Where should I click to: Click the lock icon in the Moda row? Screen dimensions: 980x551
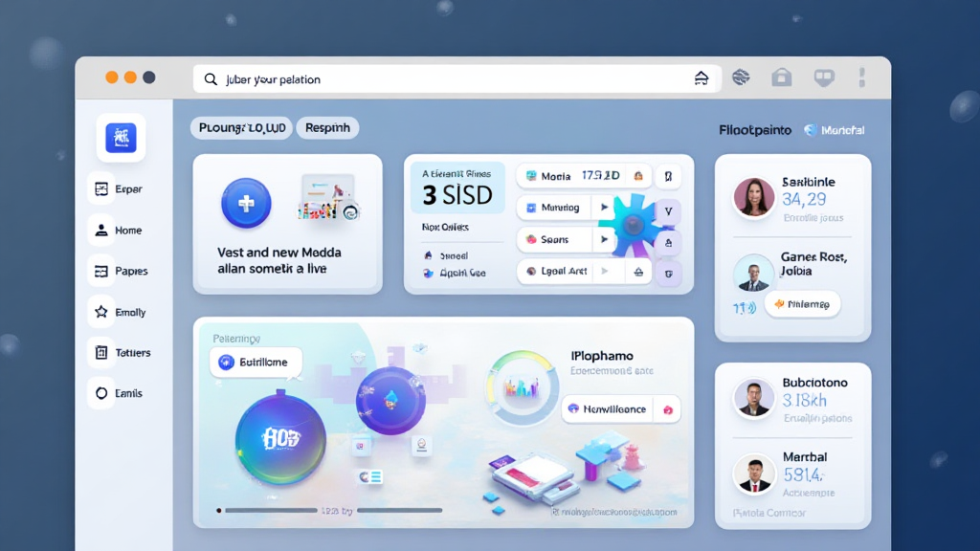[x=640, y=176]
